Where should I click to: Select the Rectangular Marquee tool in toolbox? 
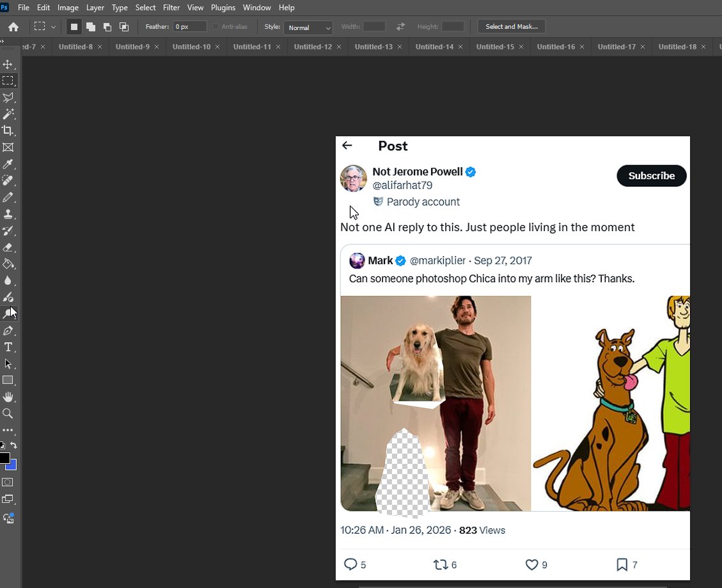click(8, 81)
